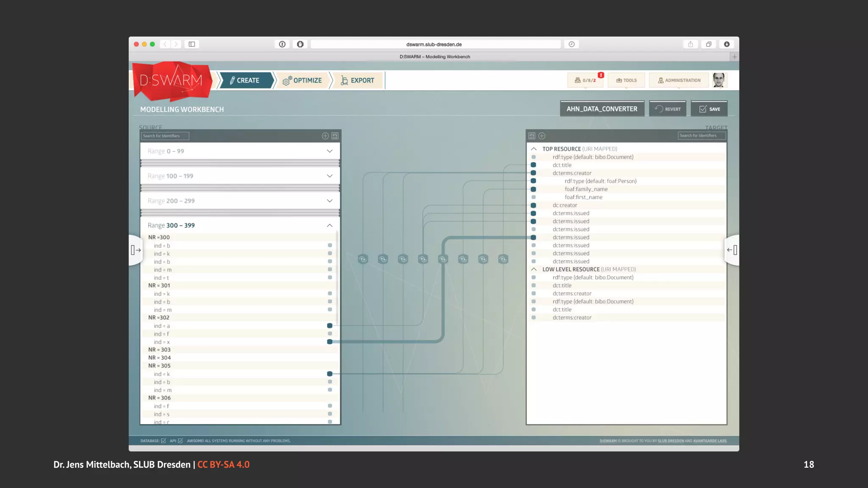Viewport: 868px width, 488px height.
Task: Click the 0/8/2 notifications button
Action: tap(585, 80)
